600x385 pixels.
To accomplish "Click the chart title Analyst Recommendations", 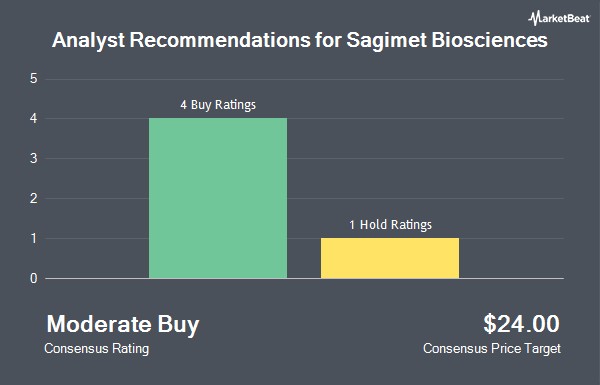I will pyautogui.click(x=181, y=40).
